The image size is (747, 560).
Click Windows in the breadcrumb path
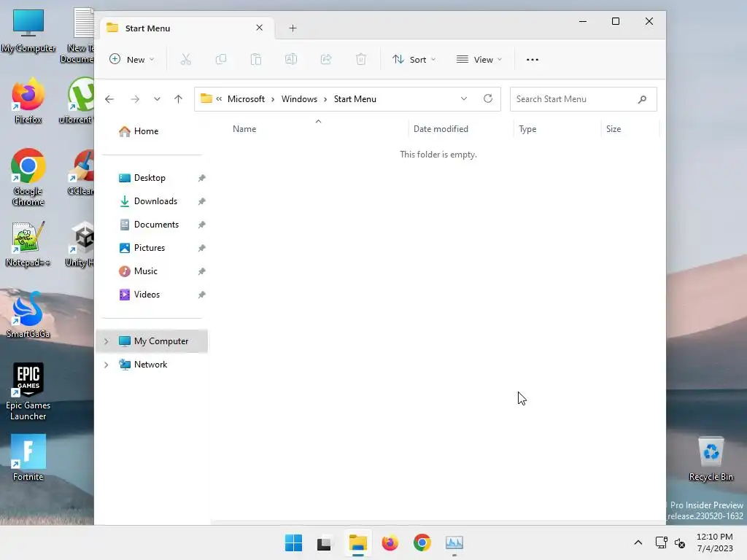point(299,99)
